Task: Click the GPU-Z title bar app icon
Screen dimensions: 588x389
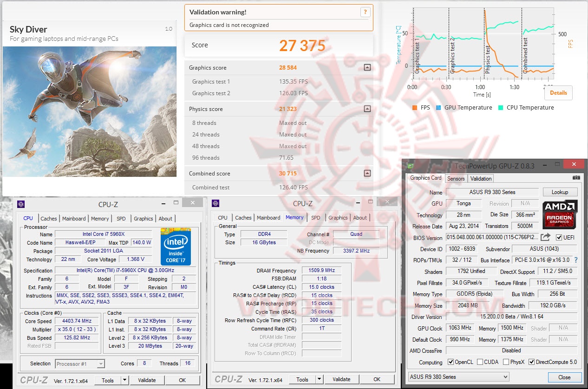Action: 410,165
